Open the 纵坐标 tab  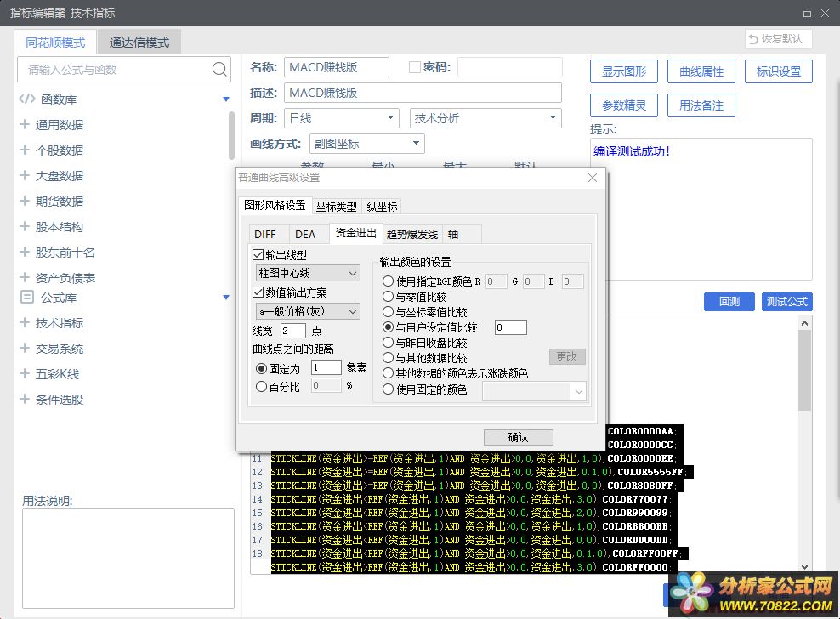pos(382,207)
